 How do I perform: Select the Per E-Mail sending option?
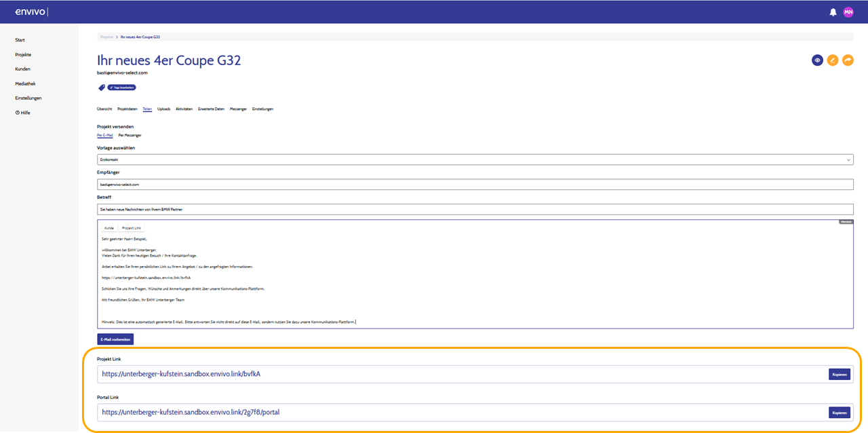click(x=105, y=135)
